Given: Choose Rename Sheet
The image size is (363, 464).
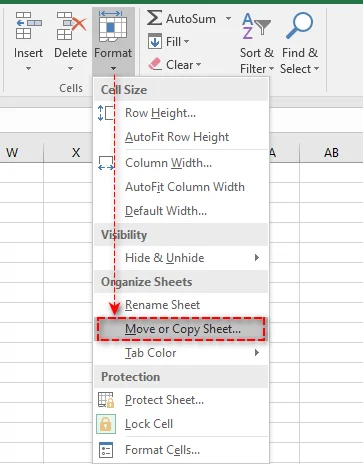Looking at the screenshot, I should coord(181,305).
